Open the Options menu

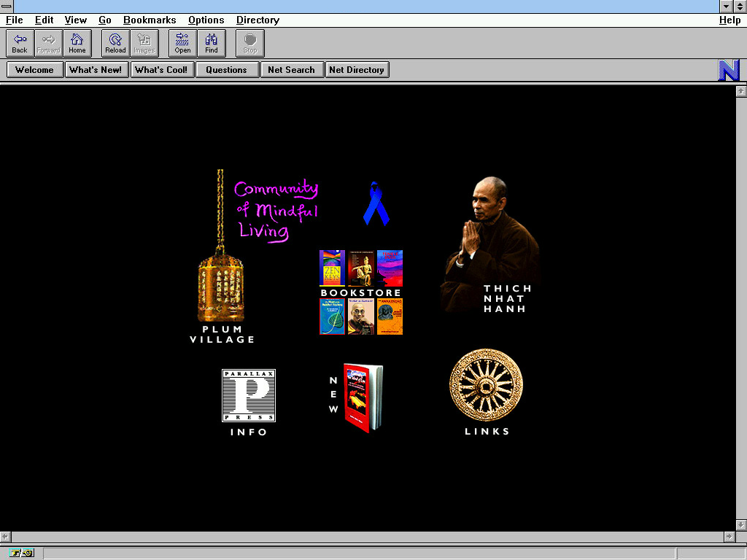[206, 20]
